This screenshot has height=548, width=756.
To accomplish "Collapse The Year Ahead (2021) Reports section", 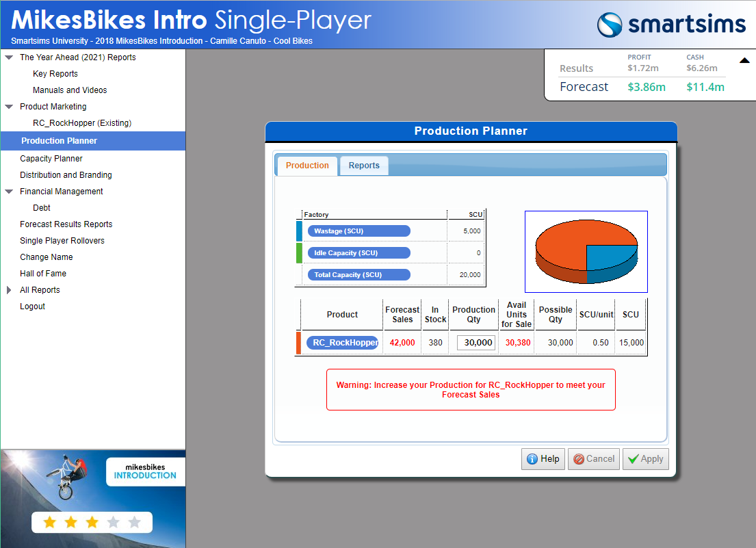I will click(x=9, y=57).
